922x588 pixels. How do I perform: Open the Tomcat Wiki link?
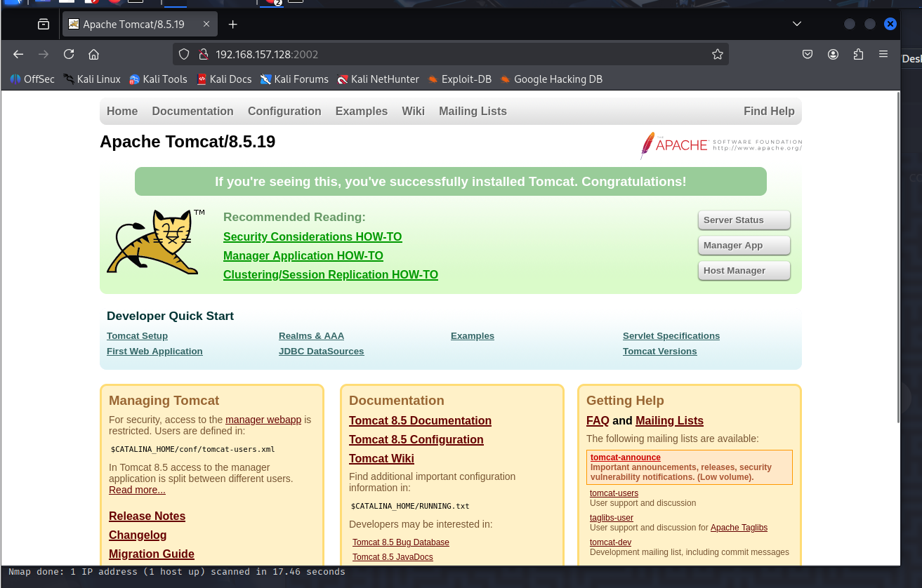tap(381, 458)
